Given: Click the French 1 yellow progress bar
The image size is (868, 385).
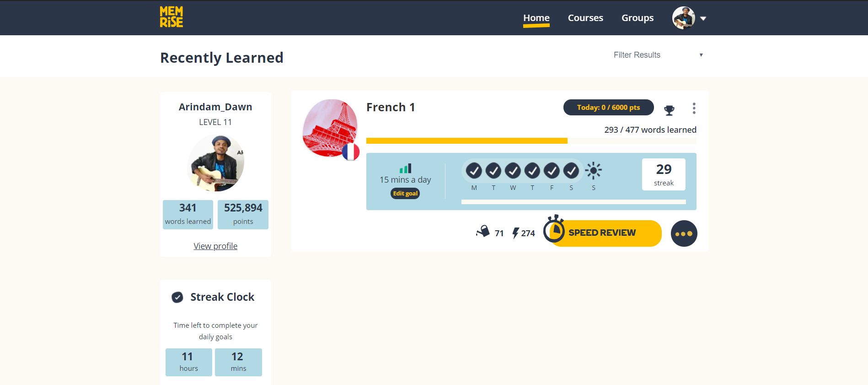Looking at the screenshot, I should pos(467,141).
